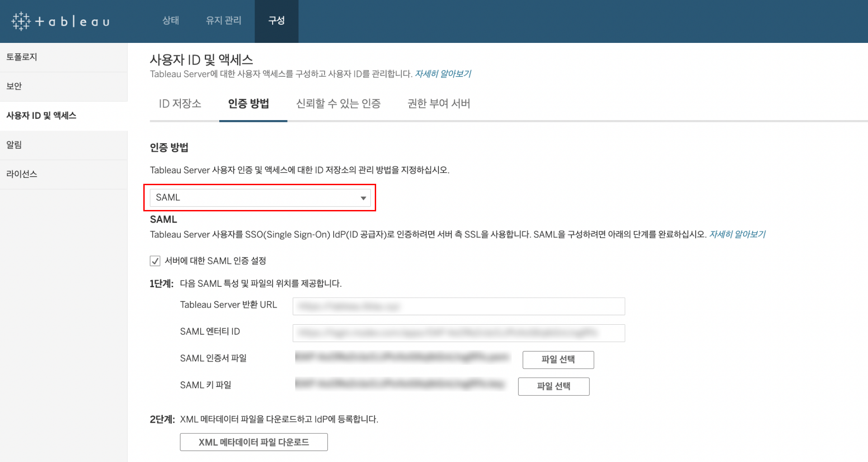Click the Tableau Server 반환 URL field
The height and width of the screenshot is (462, 868).
[x=458, y=306]
